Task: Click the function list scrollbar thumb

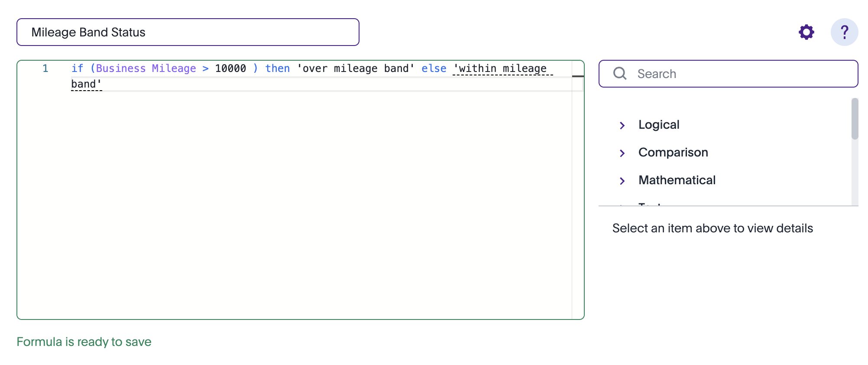Action: coord(855,119)
